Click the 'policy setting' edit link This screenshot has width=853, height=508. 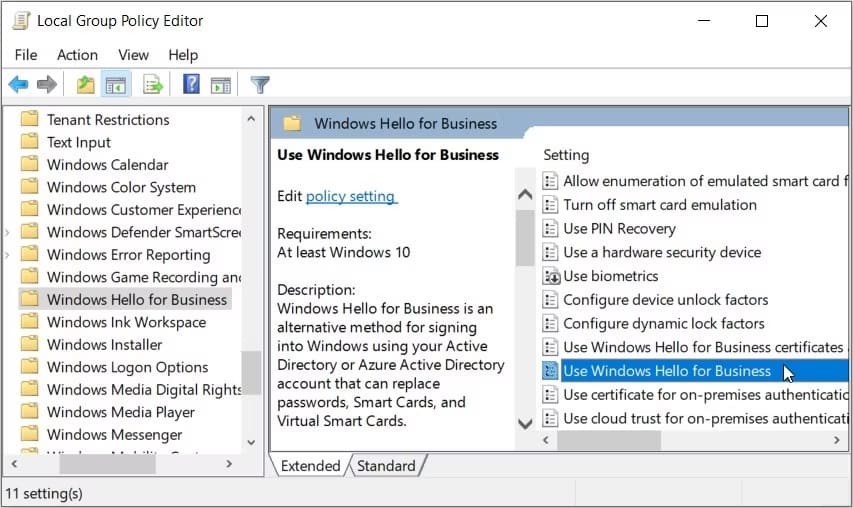(x=350, y=196)
